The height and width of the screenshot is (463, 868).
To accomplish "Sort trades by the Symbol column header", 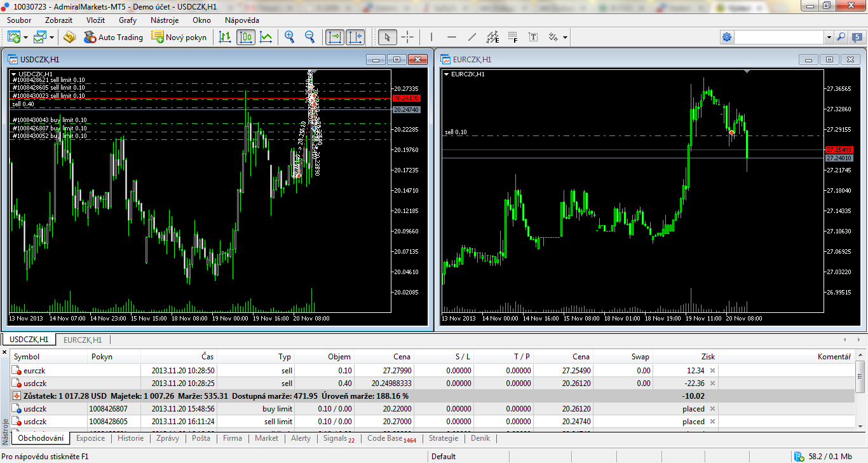I will pos(48,357).
